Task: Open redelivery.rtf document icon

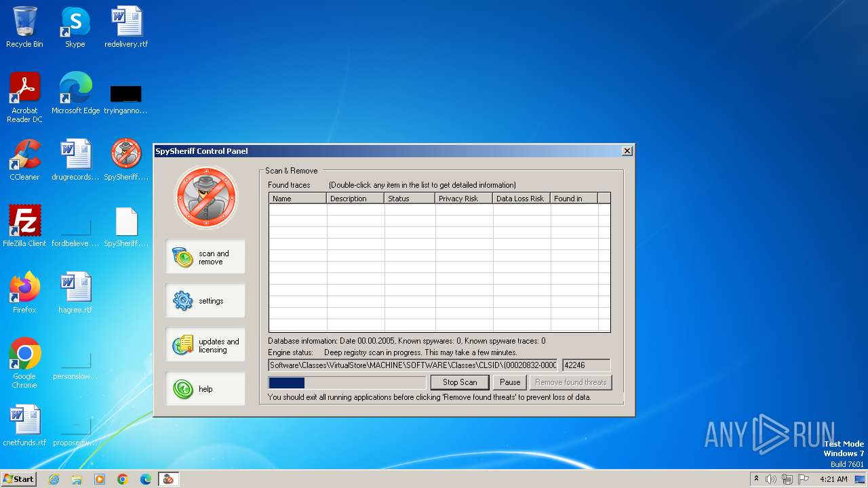Action: pos(126,27)
